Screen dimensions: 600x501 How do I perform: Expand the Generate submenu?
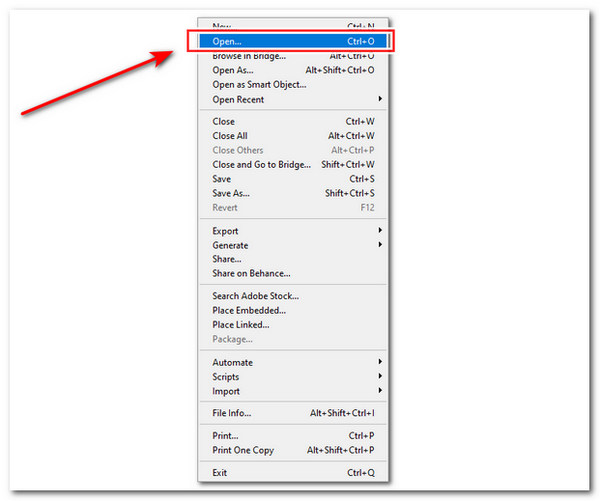[x=293, y=245]
